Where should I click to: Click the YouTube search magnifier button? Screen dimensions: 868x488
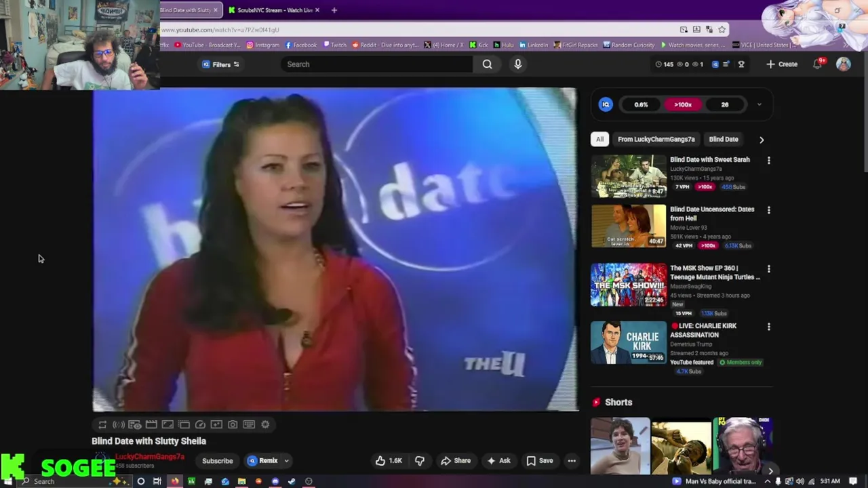click(487, 64)
